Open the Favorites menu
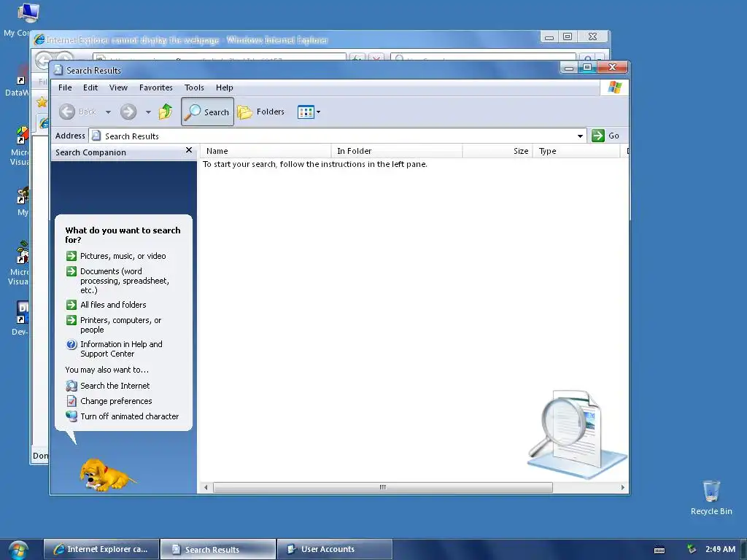The width and height of the screenshot is (747, 560). 156,87
